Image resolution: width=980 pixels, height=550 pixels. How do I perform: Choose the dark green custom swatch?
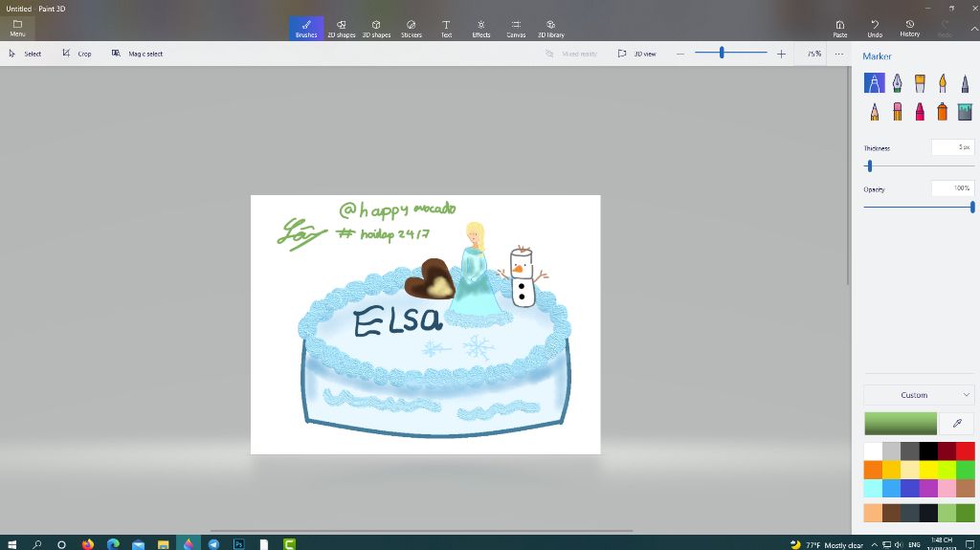click(x=966, y=513)
